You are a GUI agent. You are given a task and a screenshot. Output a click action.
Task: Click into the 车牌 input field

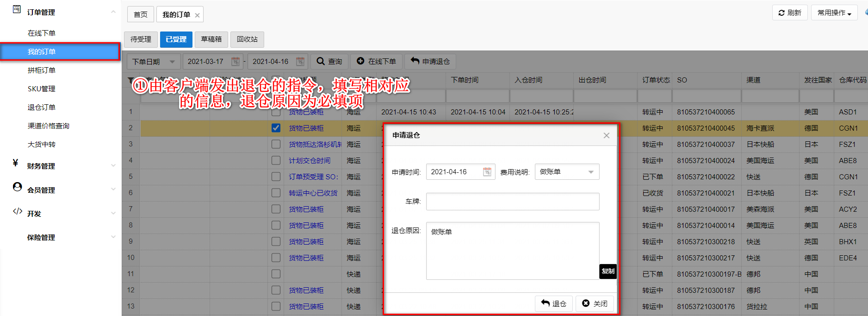point(512,202)
